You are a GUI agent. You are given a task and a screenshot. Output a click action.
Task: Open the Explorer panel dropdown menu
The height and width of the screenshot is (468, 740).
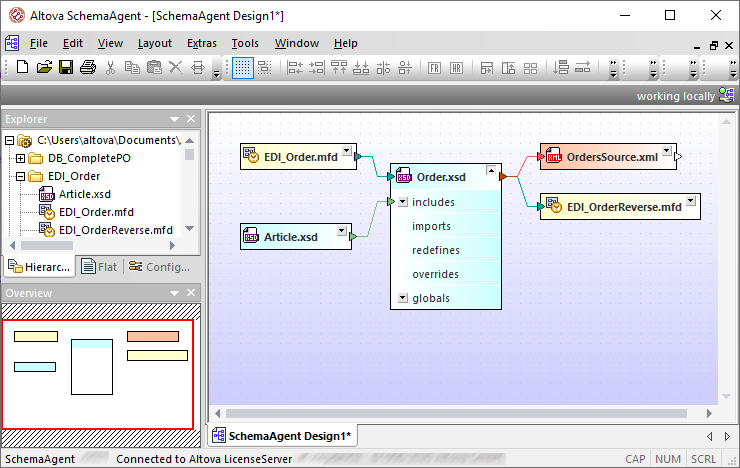[x=175, y=119]
